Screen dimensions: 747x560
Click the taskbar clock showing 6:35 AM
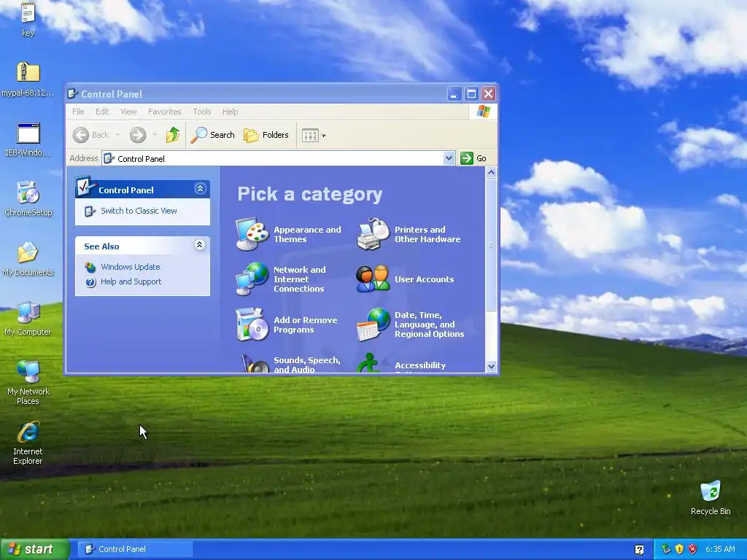(x=720, y=550)
